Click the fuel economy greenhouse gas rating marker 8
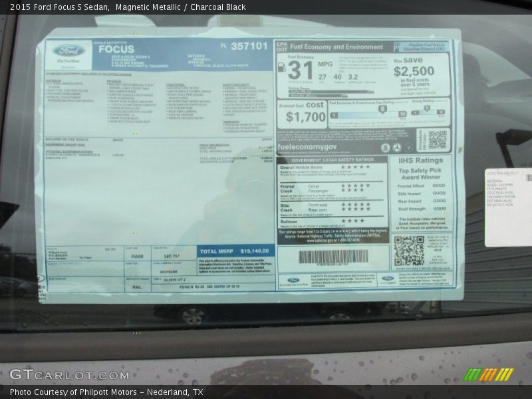Viewport: 532px width, 399px height. pyautogui.click(x=382, y=109)
